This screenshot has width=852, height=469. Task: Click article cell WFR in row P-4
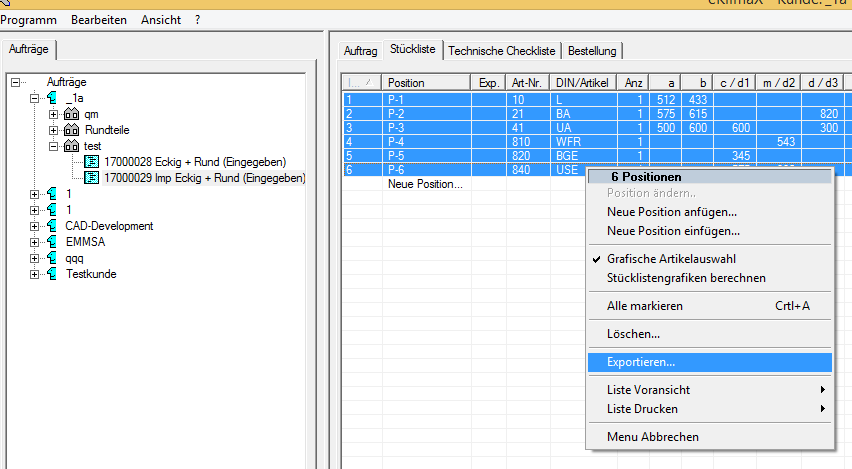click(584, 142)
